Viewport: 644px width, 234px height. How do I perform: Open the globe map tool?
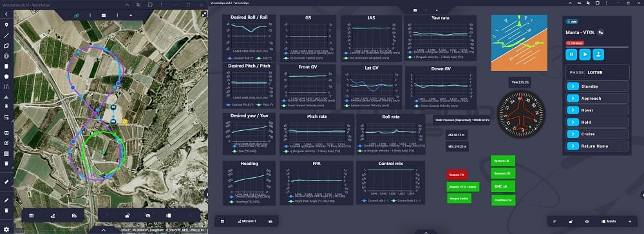coord(6,56)
